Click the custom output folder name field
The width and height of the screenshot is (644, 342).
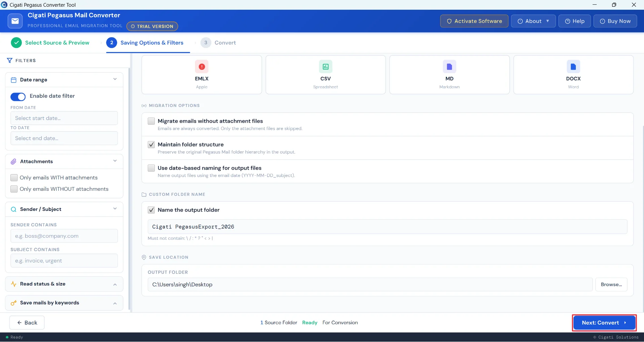tap(387, 227)
